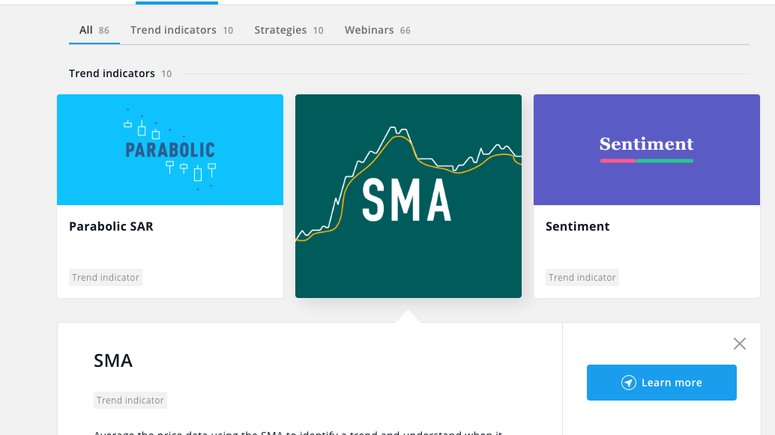Close the SMA detail panel

739,344
